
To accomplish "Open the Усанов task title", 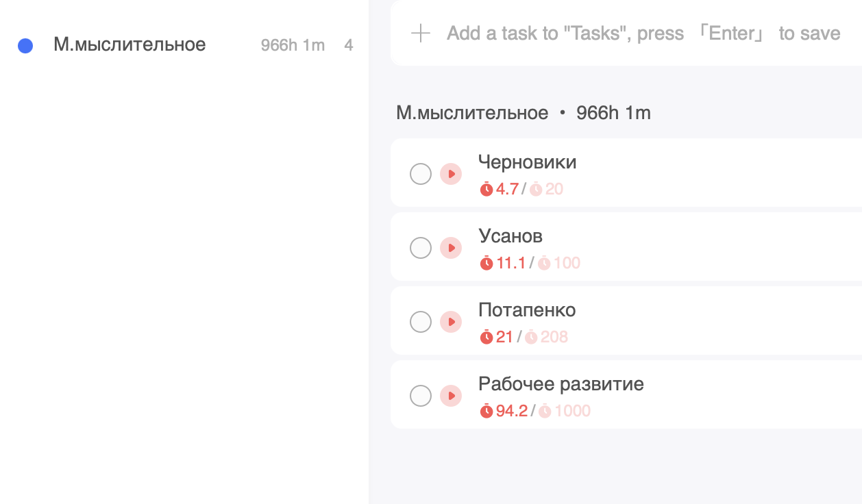I will click(x=510, y=236).
